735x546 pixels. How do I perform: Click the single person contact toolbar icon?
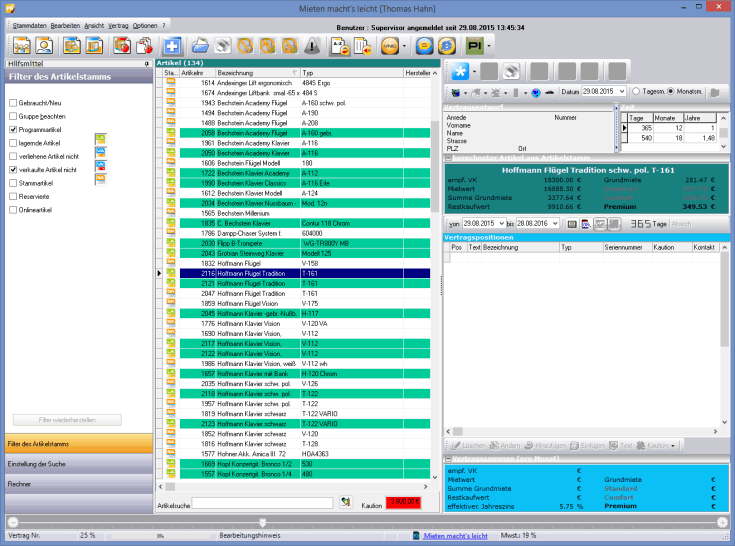point(45,46)
